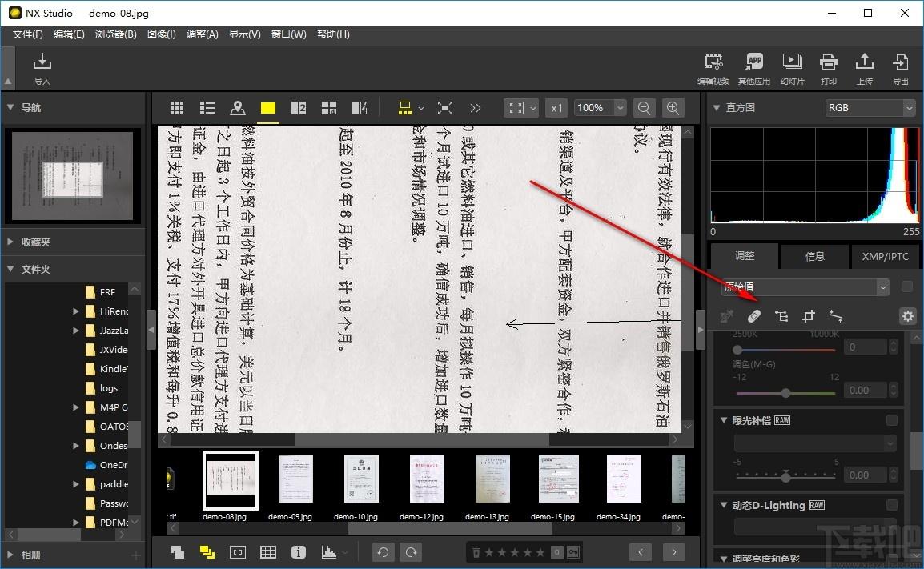Click the 曝光补偿 exposure slider
The height and width of the screenshot is (569, 924).
pos(785,476)
